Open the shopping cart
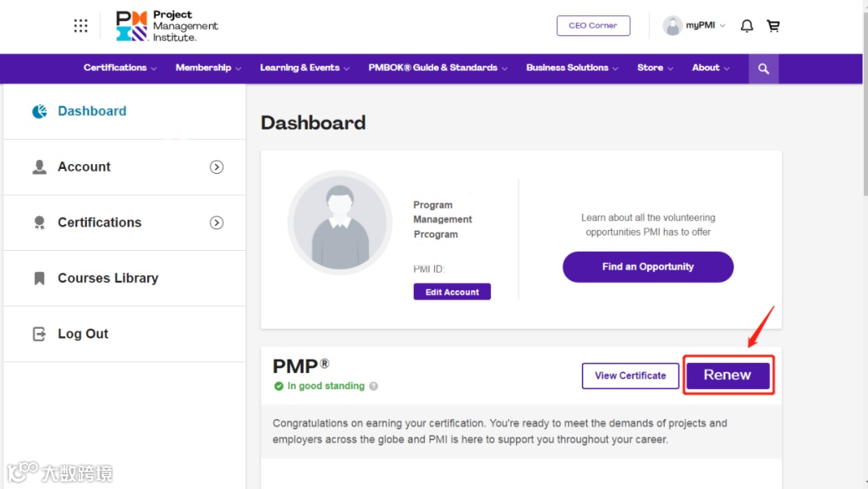The width and height of the screenshot is (868, 489). [x=773, y=26]
